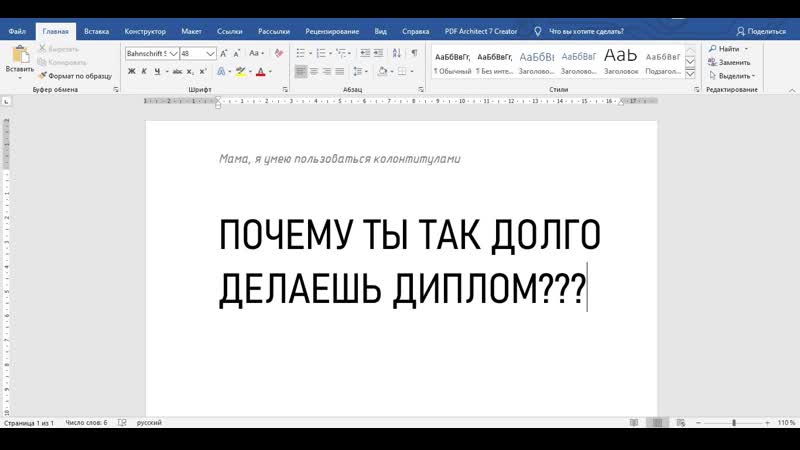Image resolution: width=800 pixels, height=450 pixels.
Task: Switch to Web Layout view icon
Action: click(x=681, y=422)
